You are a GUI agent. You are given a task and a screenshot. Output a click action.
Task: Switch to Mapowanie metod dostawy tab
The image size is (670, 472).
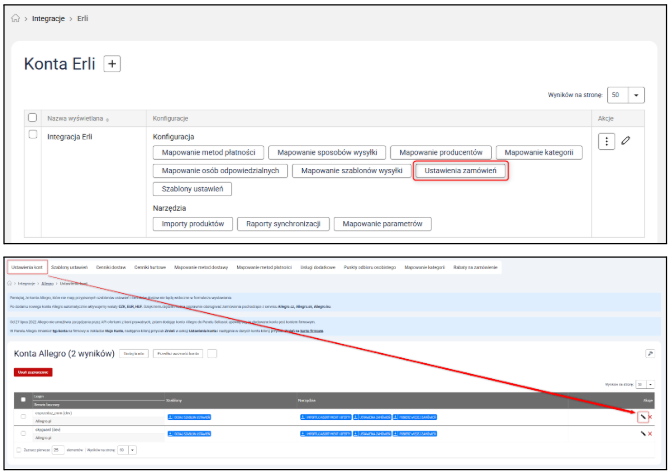pyautogui.click(x=201, y=267)
